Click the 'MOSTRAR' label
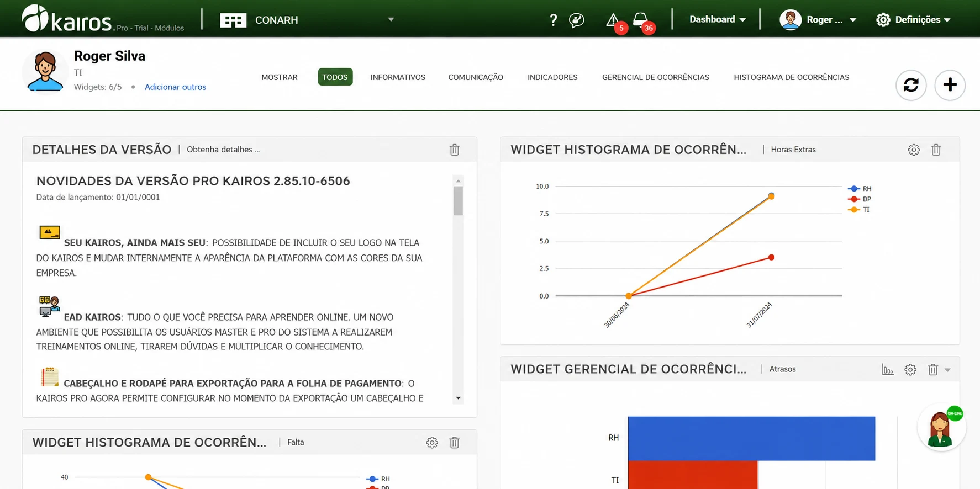The image size is (980, 489). pos(280,77)
